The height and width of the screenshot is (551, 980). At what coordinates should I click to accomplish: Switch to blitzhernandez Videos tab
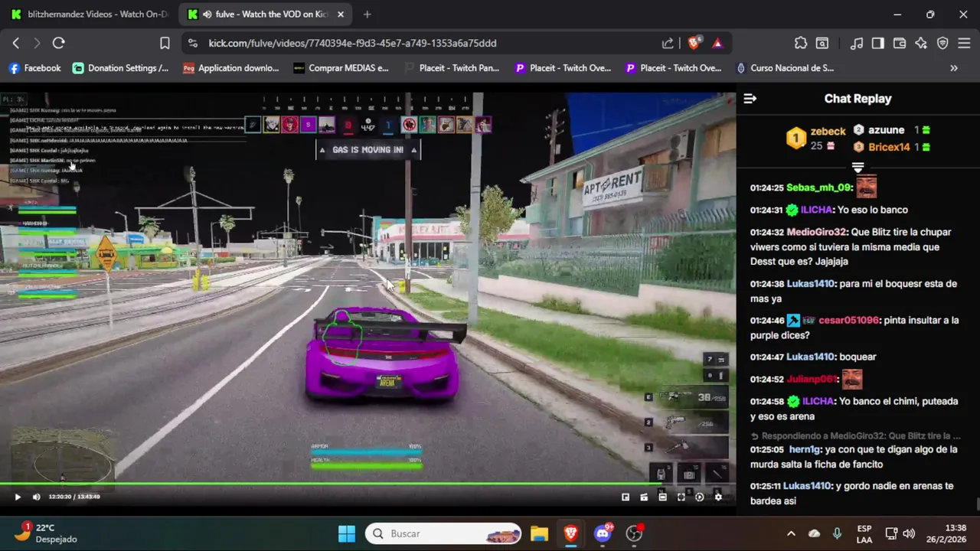(89, 14)
